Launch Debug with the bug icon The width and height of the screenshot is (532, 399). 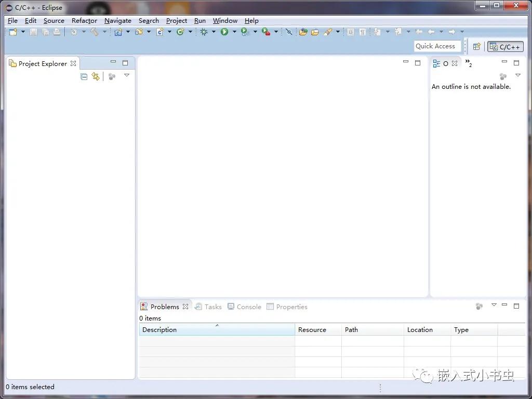coord(204,32)
